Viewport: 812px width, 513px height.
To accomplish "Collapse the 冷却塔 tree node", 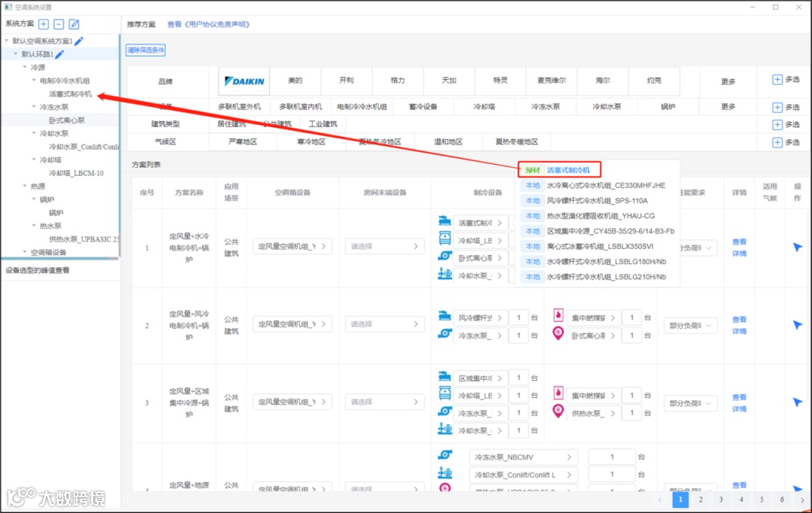I will point(34,159).
